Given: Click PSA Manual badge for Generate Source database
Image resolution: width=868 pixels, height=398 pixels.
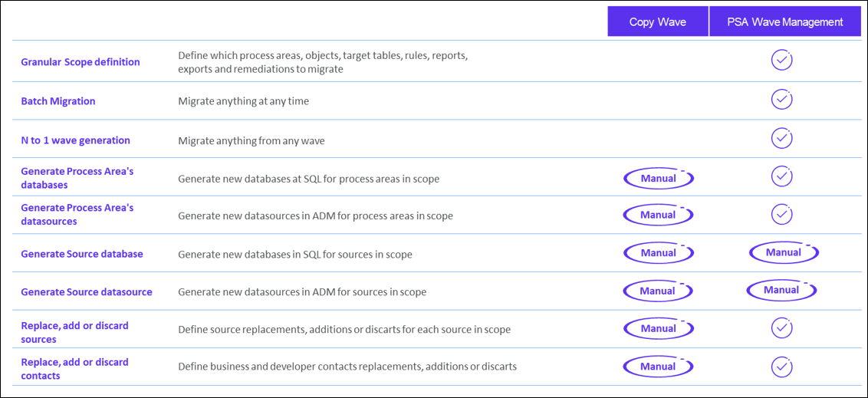Looking at the screenshot, I should pos(784,252).
